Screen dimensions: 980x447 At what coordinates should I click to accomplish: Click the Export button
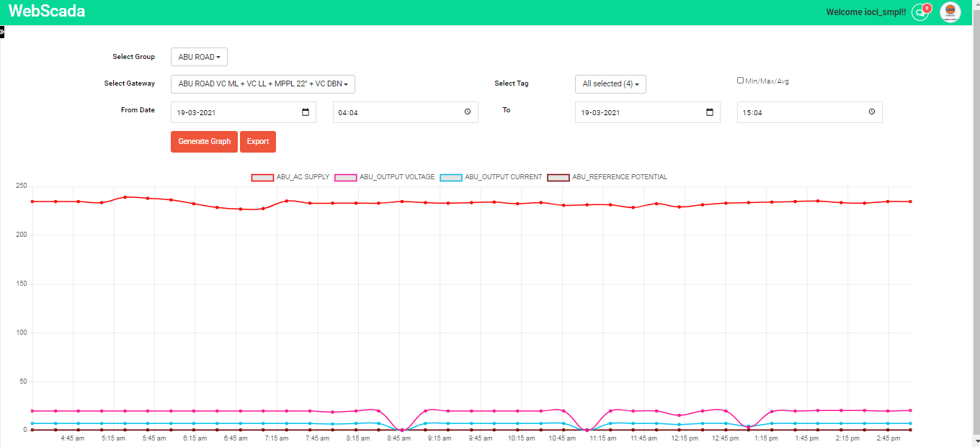click(257, 142)
